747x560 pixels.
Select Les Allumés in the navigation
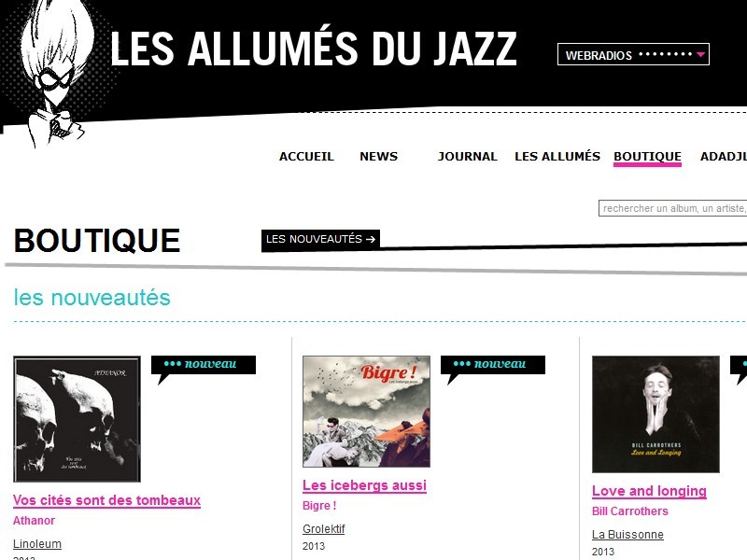pyautogui.click(x=557, y=156)
